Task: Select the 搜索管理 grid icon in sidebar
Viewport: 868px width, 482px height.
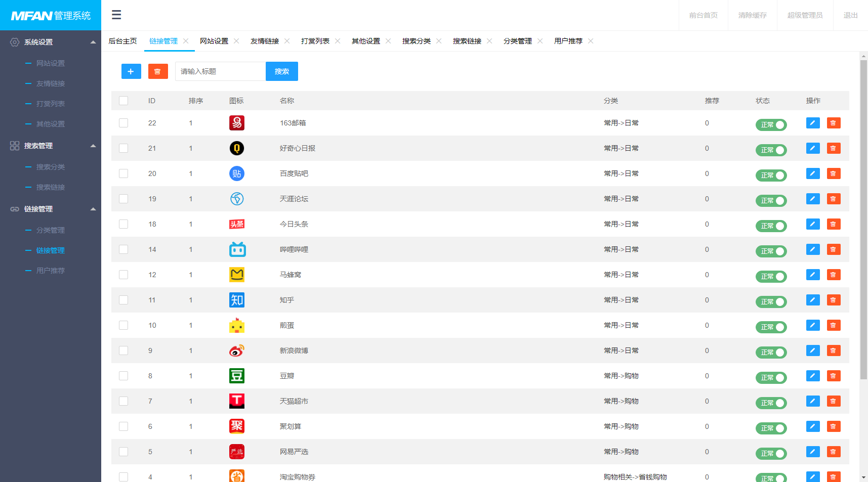Action: (x=14, y=146)
